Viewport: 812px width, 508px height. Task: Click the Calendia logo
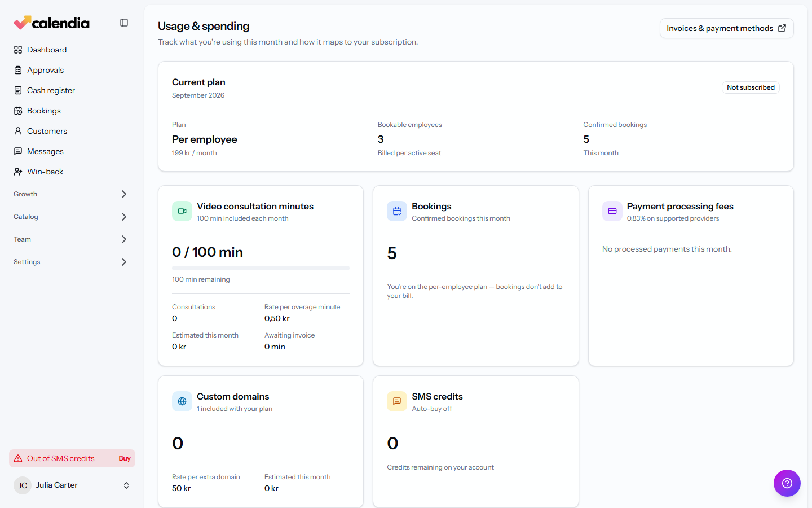pyautogui.click(x=51, y=23)
